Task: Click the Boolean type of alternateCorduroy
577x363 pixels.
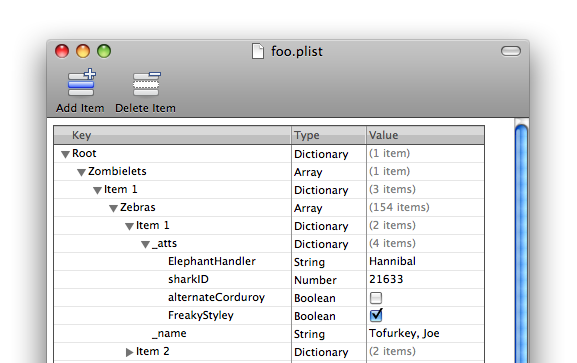Action: [315, 298]
